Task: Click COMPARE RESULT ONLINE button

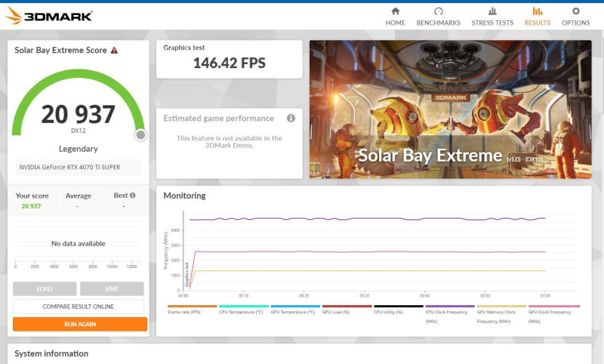Action: pyautogui.click(x=79, y=307)
